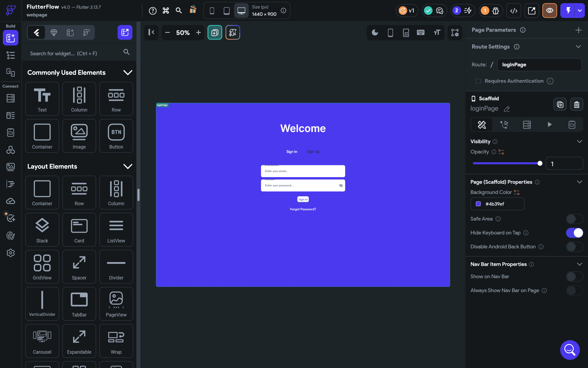588x368 pixels.
Task: Open the theme settings palette icon
Action: 11,236
